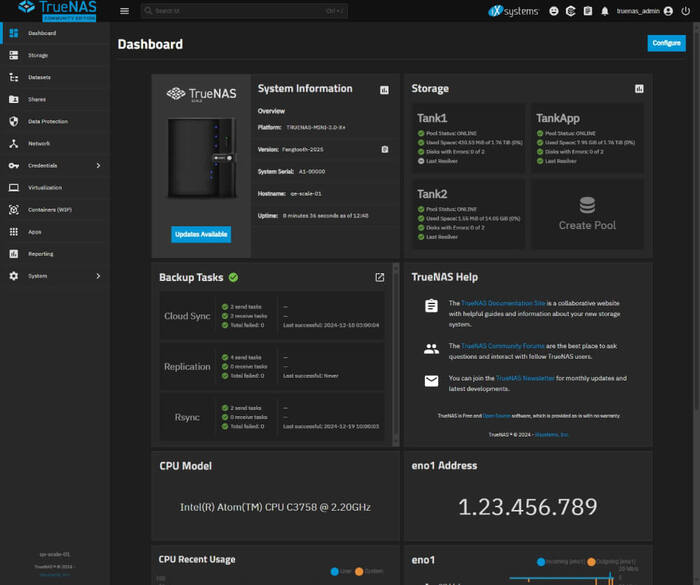Open the Data Protection page
The image size is (700, 585).
pyautogui.click(x=48, y=121)
